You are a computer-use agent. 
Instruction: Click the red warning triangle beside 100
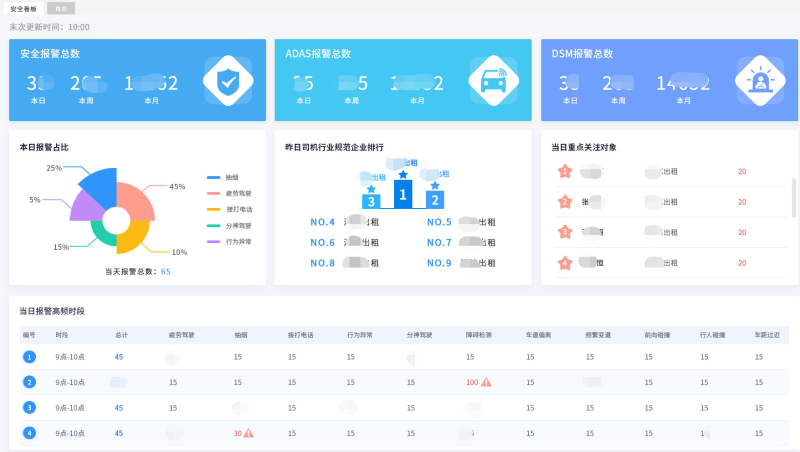(486, 382)
